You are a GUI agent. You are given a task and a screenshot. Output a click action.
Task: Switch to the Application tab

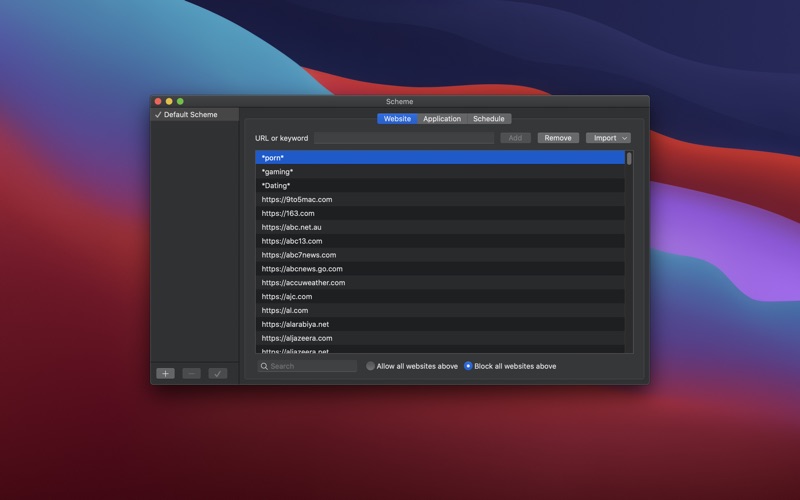point(442,119)
